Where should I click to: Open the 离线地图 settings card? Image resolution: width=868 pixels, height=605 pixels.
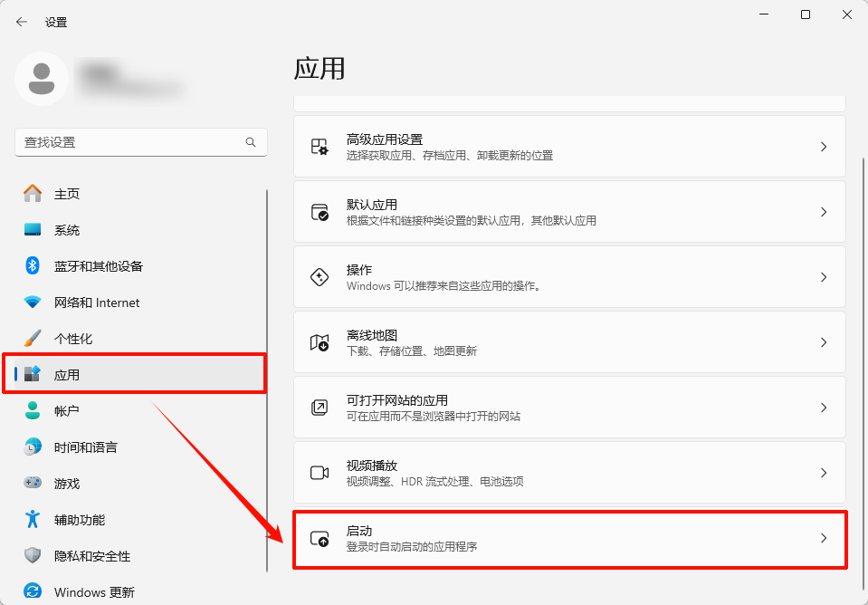tap(569, 342)
